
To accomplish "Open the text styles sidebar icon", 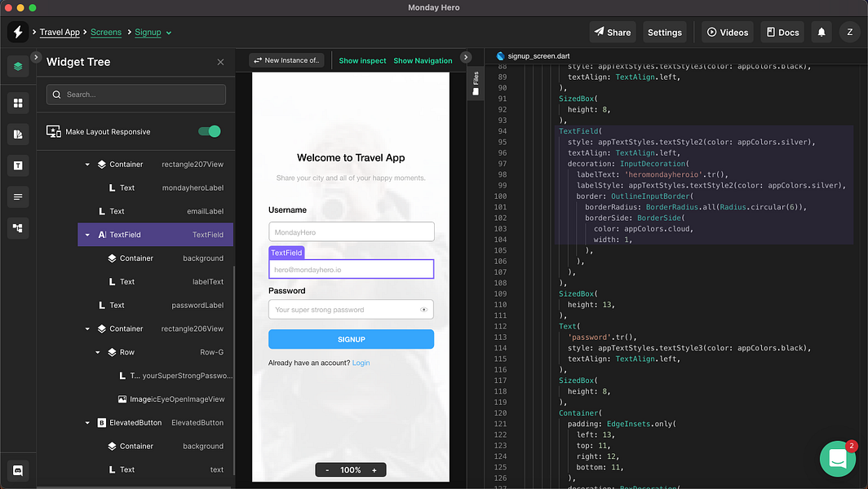I will coord(18,165).
